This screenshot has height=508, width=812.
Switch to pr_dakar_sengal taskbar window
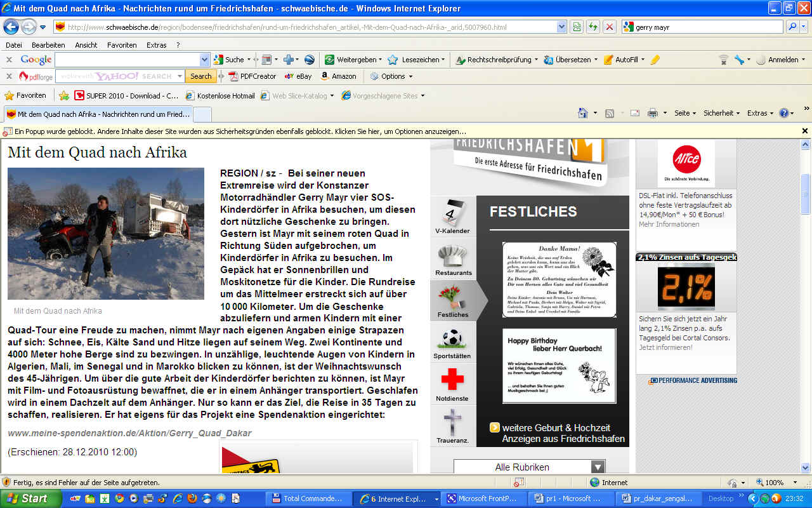(x=658, y=498)
